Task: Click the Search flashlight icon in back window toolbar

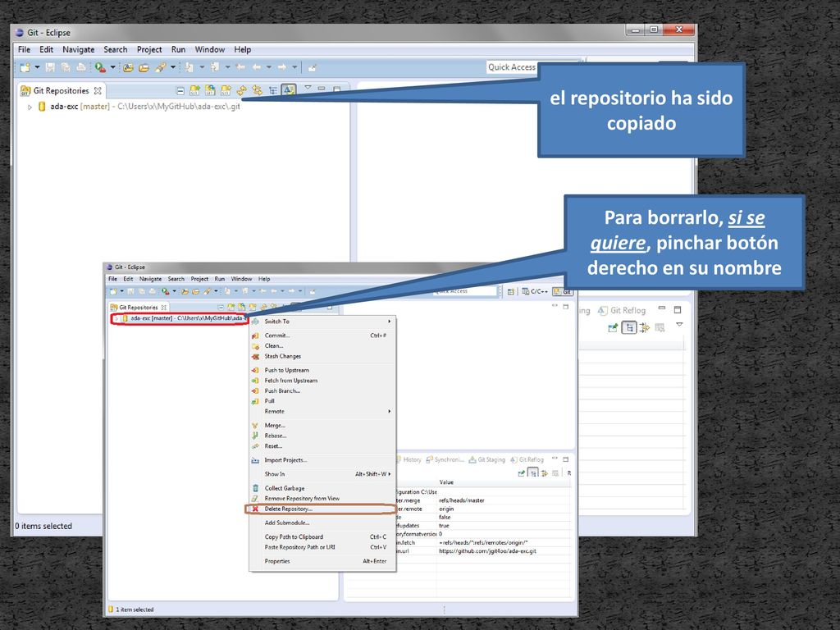Action: point(160,67)
